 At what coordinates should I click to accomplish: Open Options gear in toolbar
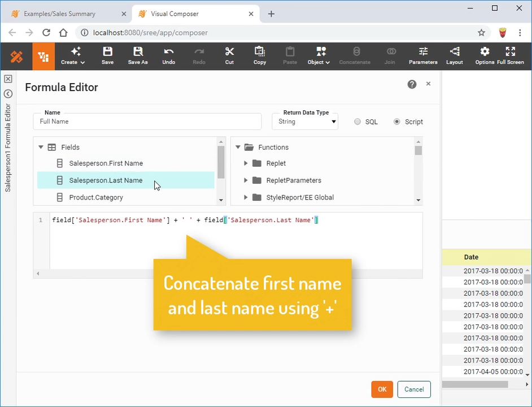tap(485, 56)
